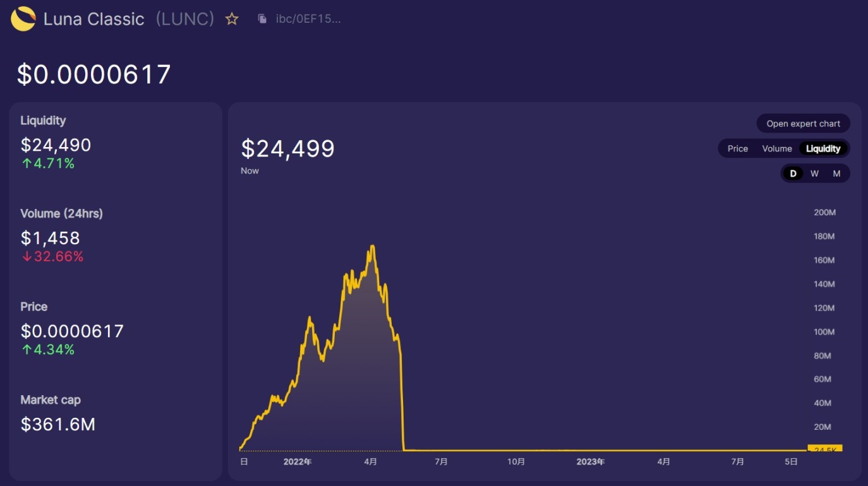
Task: Click the 2022年 axis label on chart
Action: click(x=298, y=461)
